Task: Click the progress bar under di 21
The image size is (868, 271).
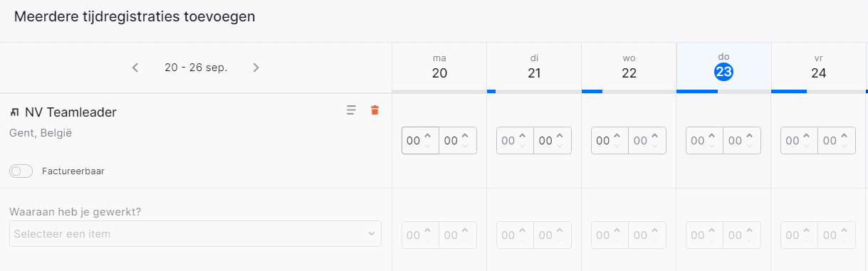Action: pos(534,91)
